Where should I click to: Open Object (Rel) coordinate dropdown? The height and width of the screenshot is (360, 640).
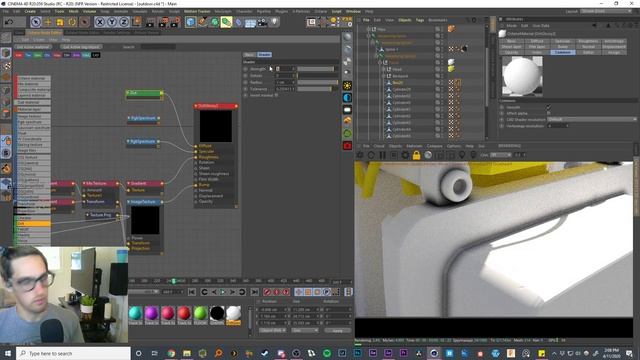[273, 330]
